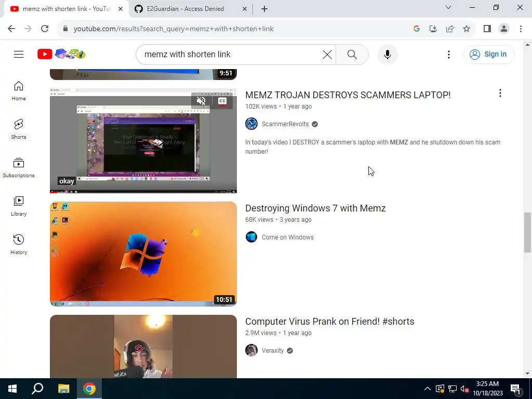The height and width of the screenshot is (399, 532).
Task: Click the '68K views' text
Action: click(x=259, y=220)
